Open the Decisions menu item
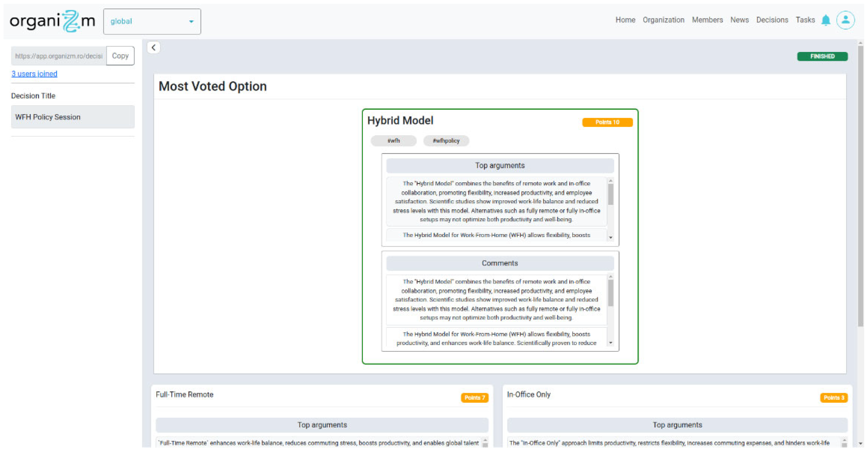The width and height of the screenshot is (868, 453). coord(772,20)
